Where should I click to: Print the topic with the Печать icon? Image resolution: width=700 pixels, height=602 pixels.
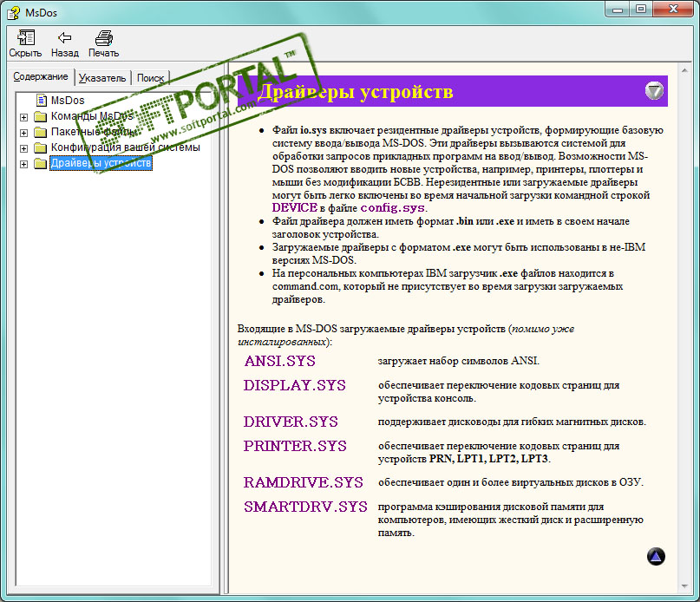[104, 38]
